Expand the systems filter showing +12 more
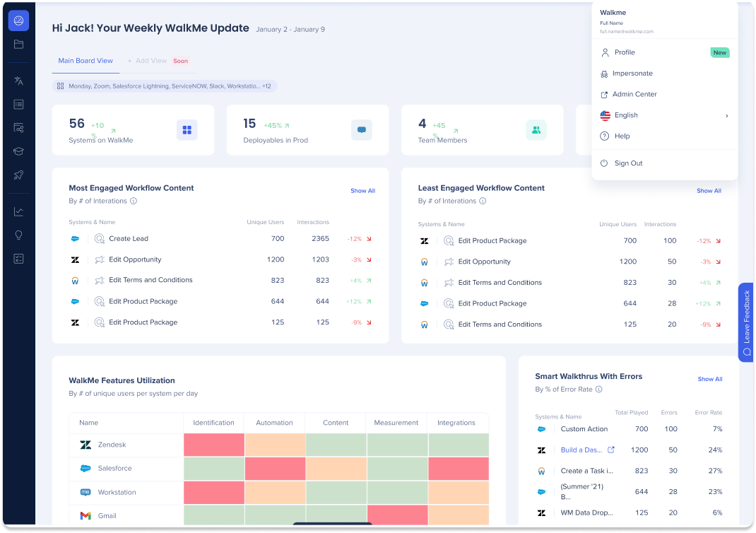756x533 pixels. (165, 86)
